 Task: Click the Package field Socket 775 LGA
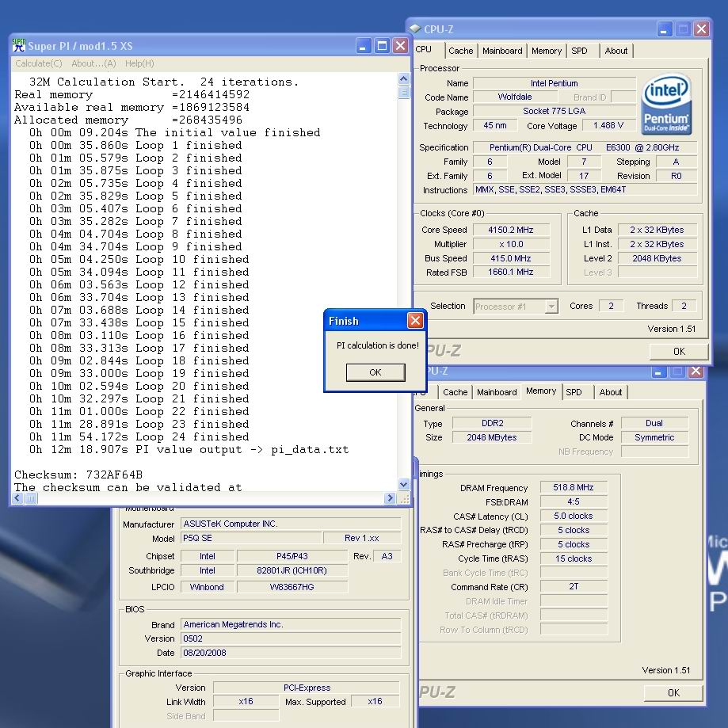555,111
